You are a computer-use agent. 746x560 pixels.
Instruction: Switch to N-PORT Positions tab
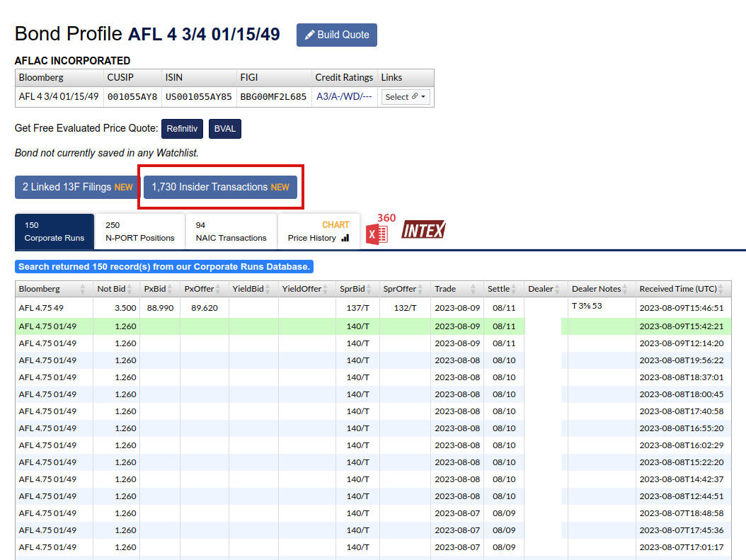click(x=139, y=232)
